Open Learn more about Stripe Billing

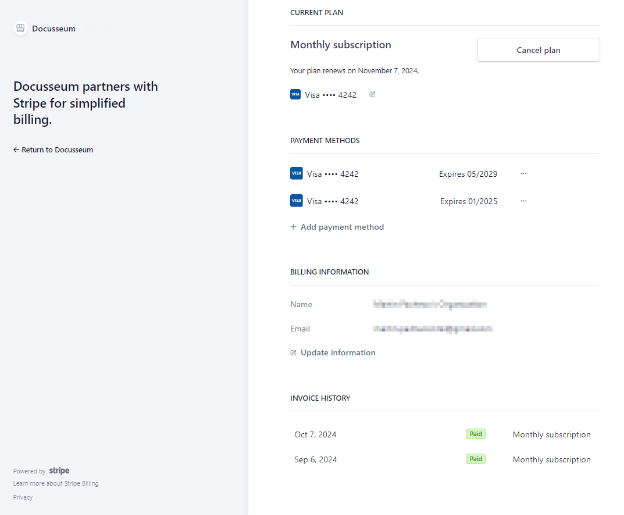[55, 484]
